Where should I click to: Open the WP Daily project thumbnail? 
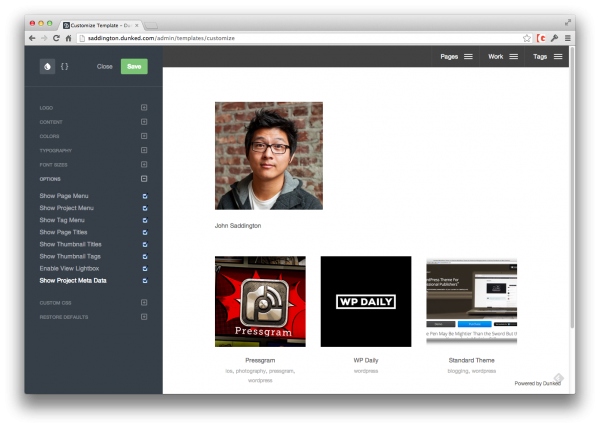tap(365, 301)
